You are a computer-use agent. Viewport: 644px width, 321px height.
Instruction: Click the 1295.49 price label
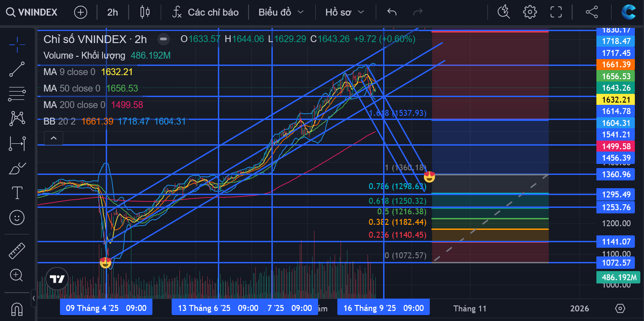[616, 195]
